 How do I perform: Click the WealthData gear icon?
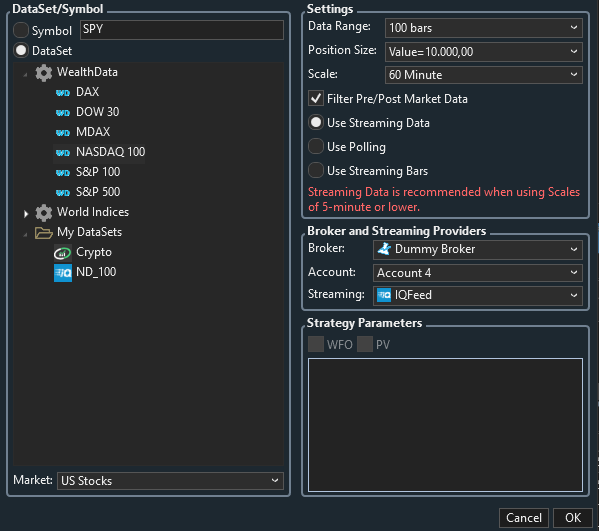coord(44,73)
